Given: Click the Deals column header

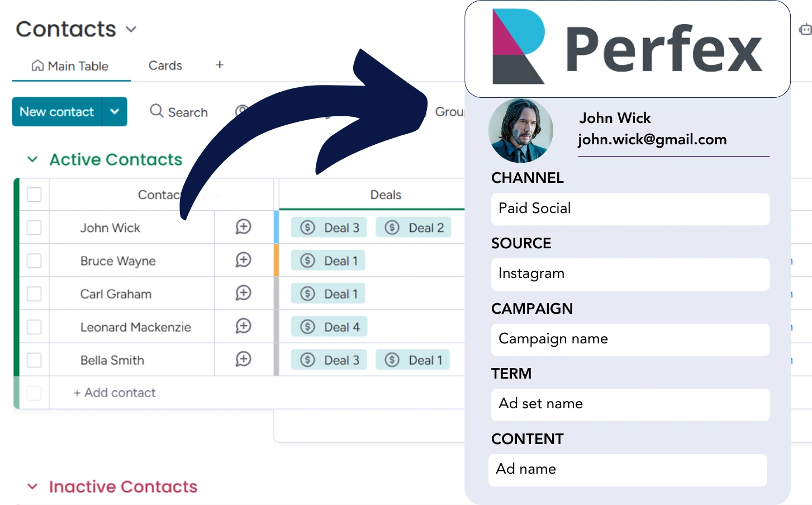Looking at the screenshot, I should point(386,195).
